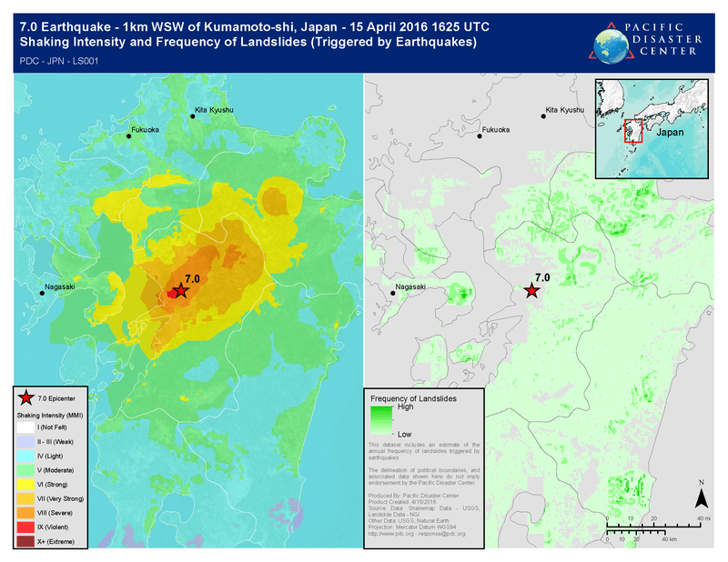Click the epicenter star on the landslide map

531,290
